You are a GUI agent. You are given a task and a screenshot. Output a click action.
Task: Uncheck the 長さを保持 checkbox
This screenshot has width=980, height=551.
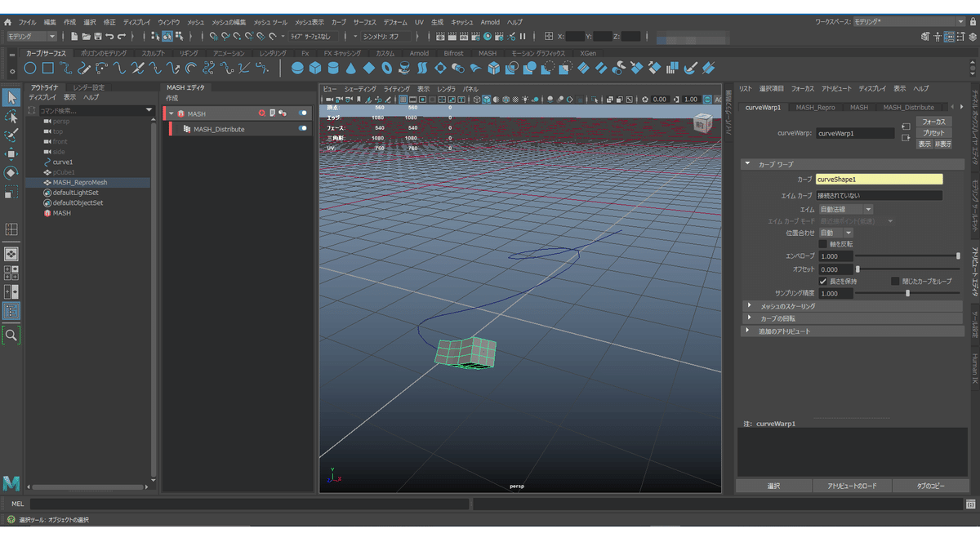822,281
